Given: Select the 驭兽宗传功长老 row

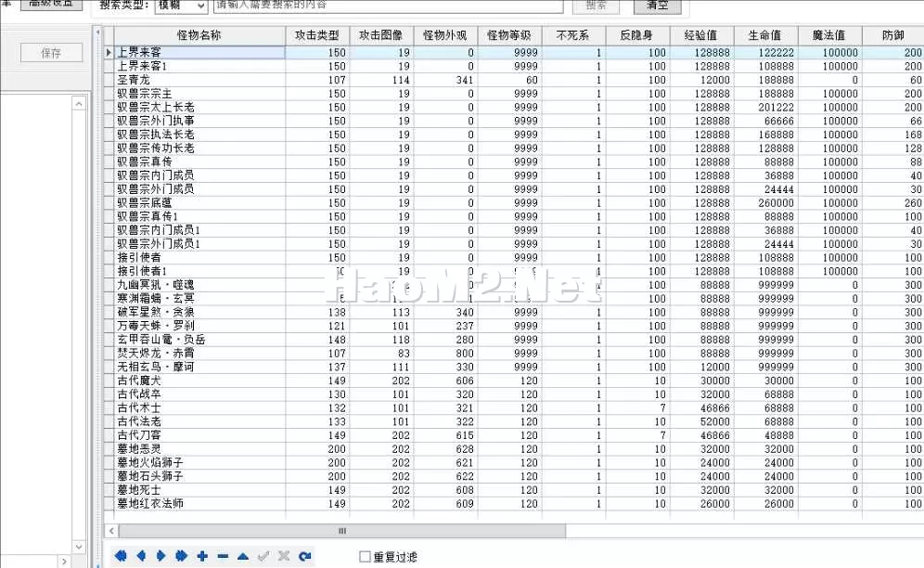Looking at the screenshot, I should (514, 148).
